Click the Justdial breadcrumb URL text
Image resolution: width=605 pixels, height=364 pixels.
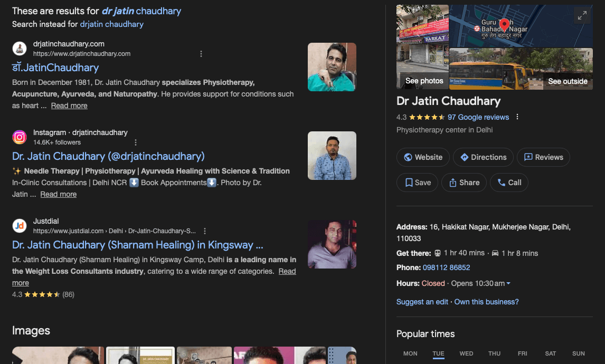[x=114, y=231]
